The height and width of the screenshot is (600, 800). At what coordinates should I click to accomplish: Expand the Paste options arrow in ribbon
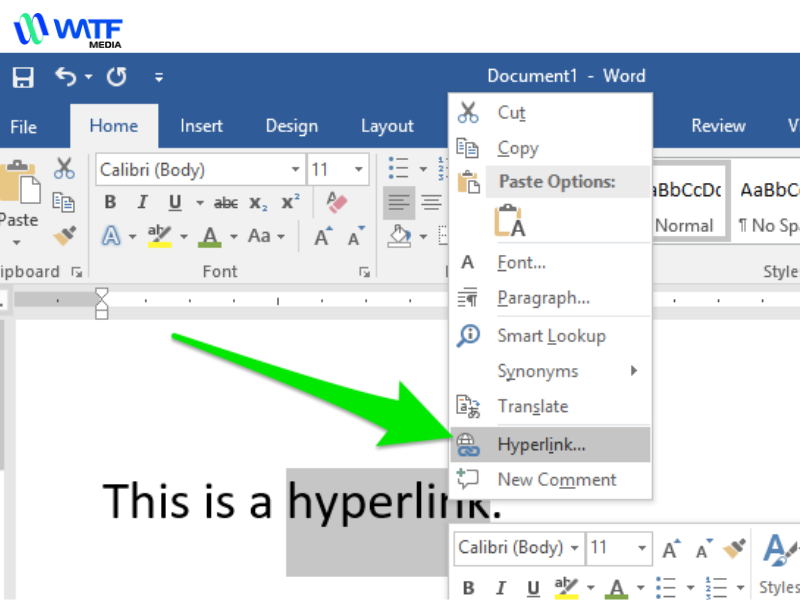[17, 243]
